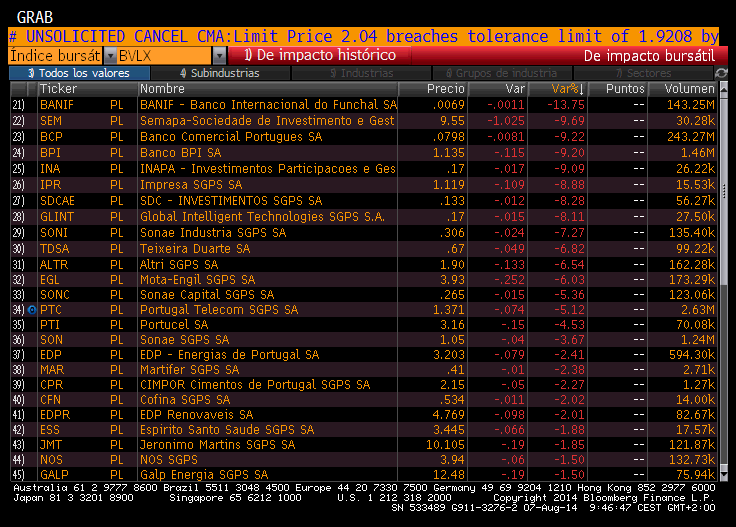Click EDP - Energias de Portugal SA
The height and width of the screenshot is (527, 736).
[x=230, y=355]
